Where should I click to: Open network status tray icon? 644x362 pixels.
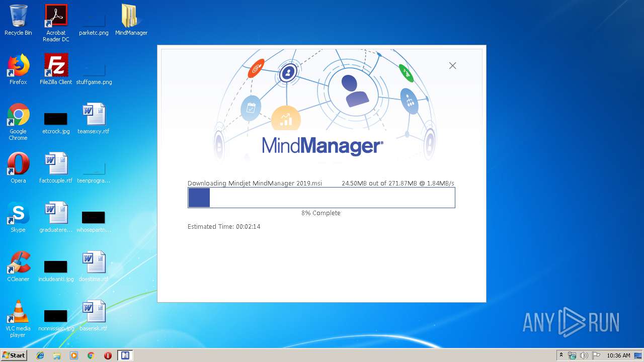572,355
